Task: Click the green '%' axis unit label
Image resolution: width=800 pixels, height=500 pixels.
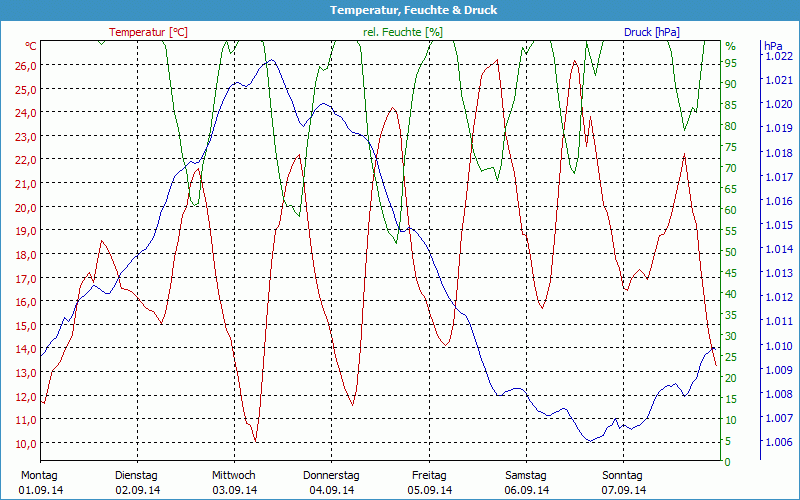Action: tap(731, 46)
